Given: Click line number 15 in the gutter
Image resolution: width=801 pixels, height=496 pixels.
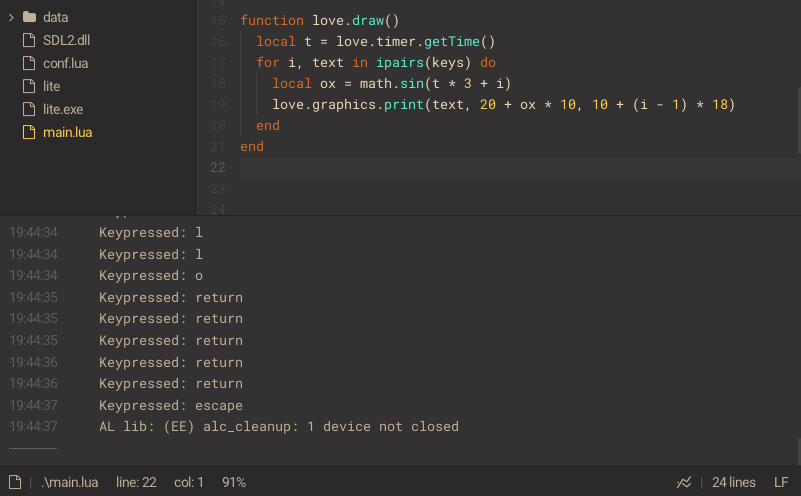Looking at the screenshot, I should click(x=218, y=20).
